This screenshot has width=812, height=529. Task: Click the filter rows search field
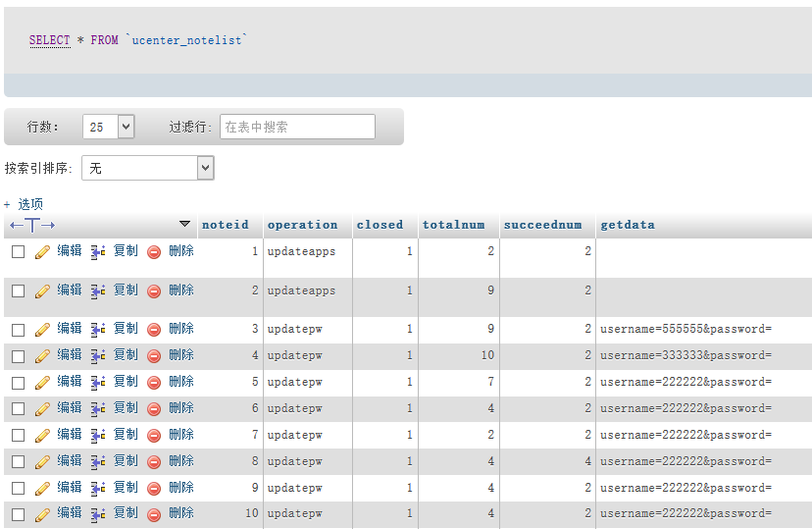click(297, 127)
